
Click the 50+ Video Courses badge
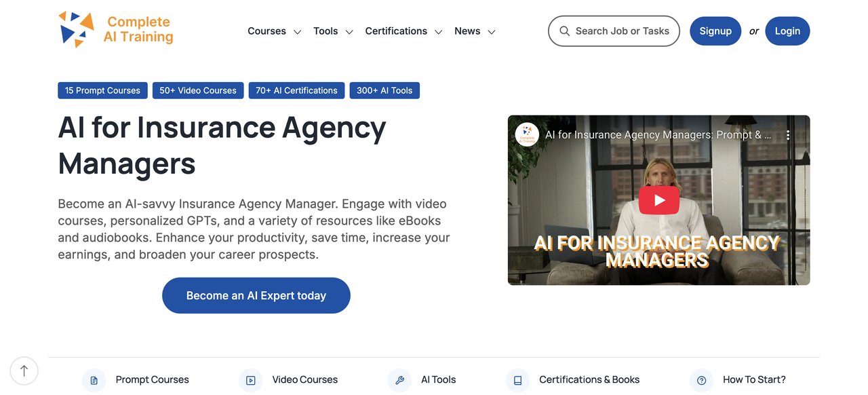click(x=198, y=90)
